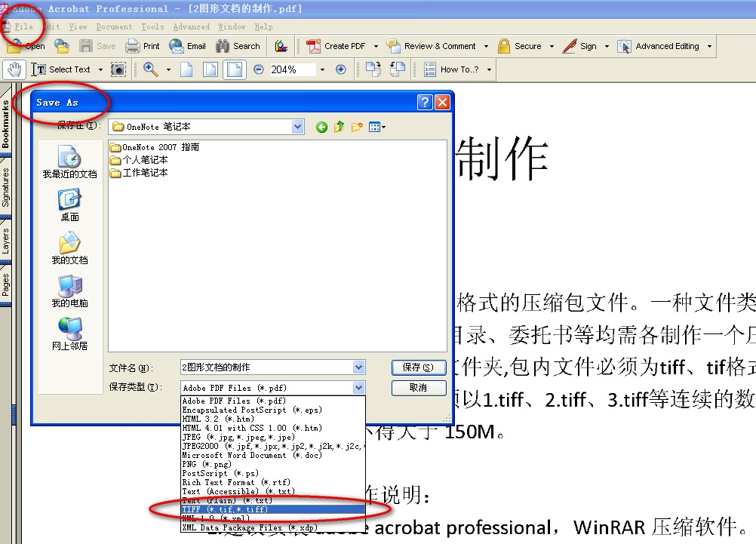Click the 文件名 file name input field
This screenshot has width=756, height=544.
pyautogui.click(x=266, y=367)
